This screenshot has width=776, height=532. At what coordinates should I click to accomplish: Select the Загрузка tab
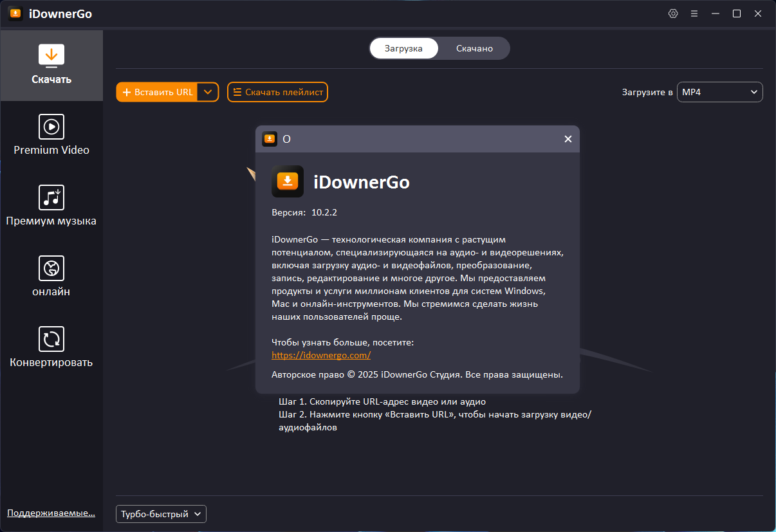point(403,48)
